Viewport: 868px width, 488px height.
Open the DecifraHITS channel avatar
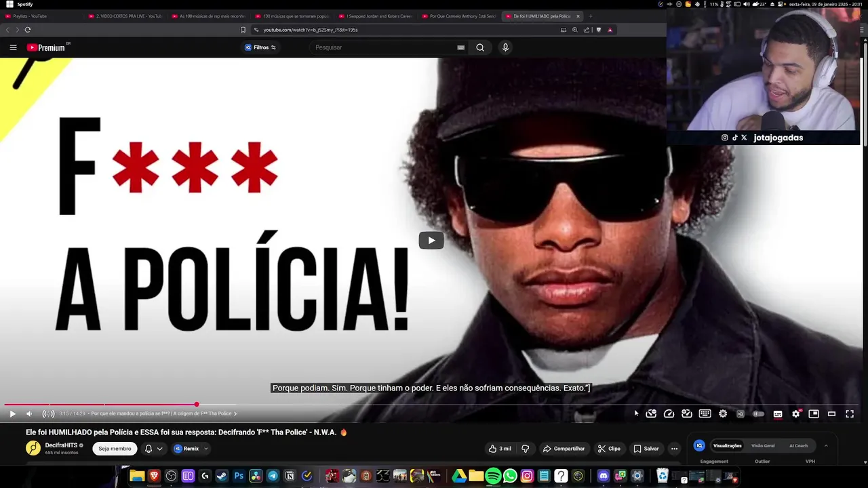(x=33, y=448)
